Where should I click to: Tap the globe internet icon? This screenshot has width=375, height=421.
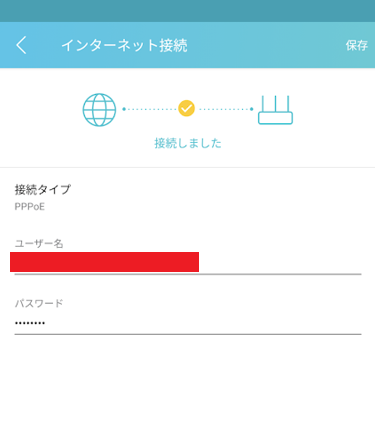coord(99,110)
